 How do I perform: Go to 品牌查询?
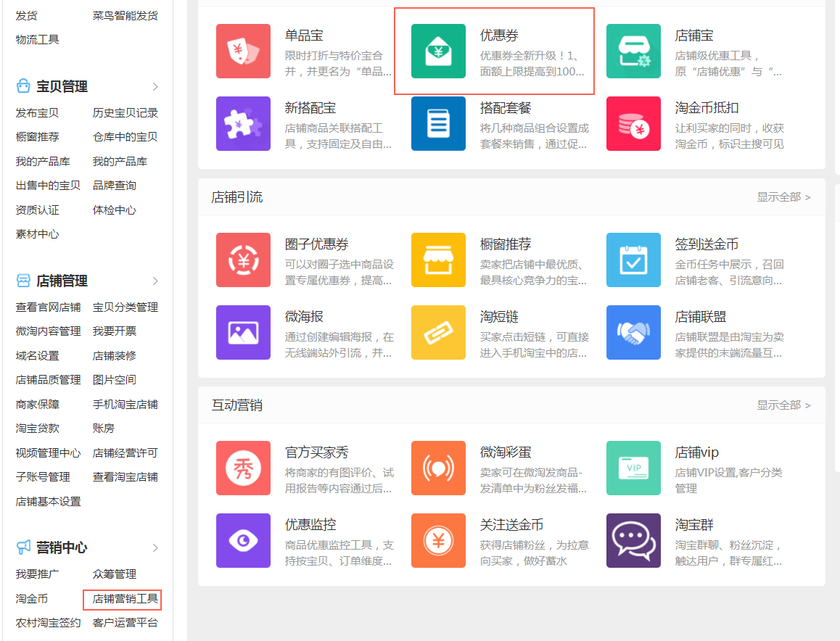115,186
